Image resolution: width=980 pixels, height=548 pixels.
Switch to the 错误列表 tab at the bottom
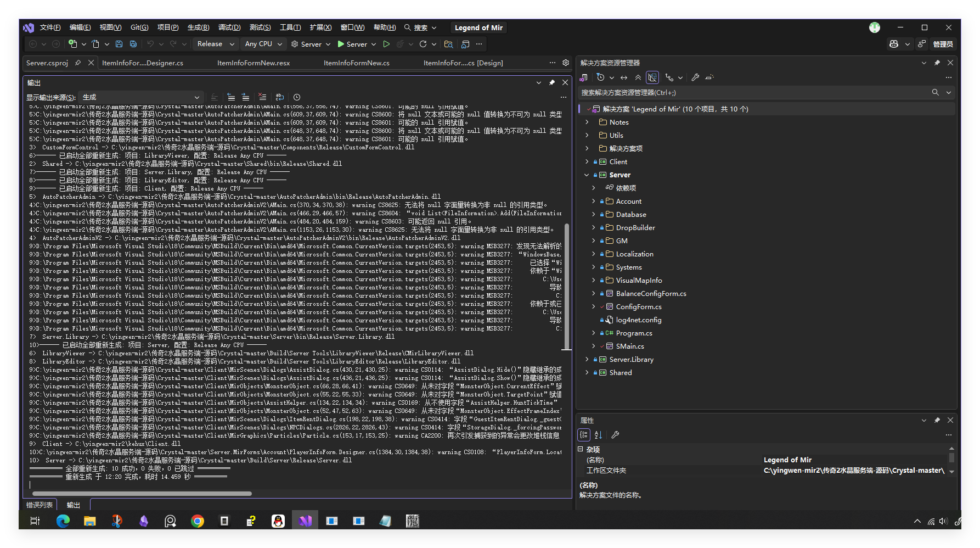point(40,505)
